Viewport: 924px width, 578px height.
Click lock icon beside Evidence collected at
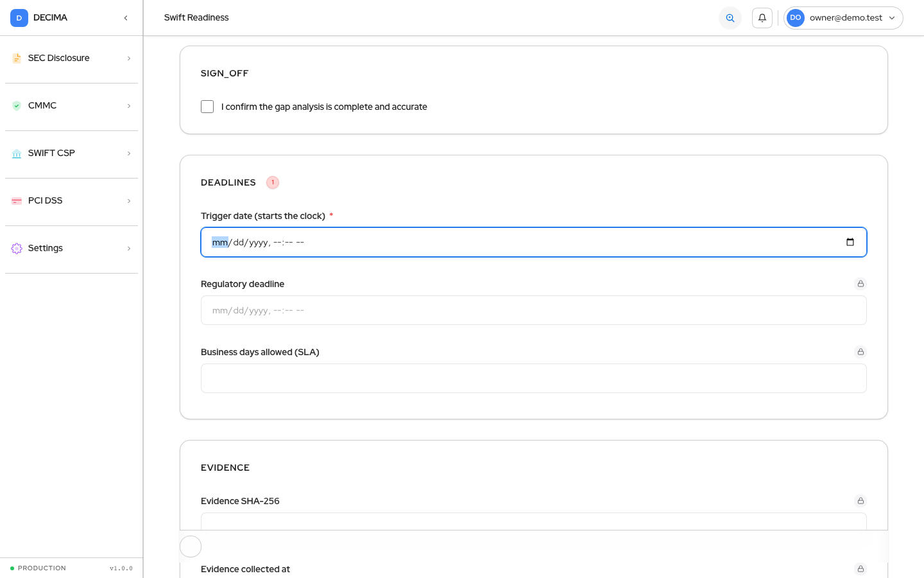click(860, 569)
